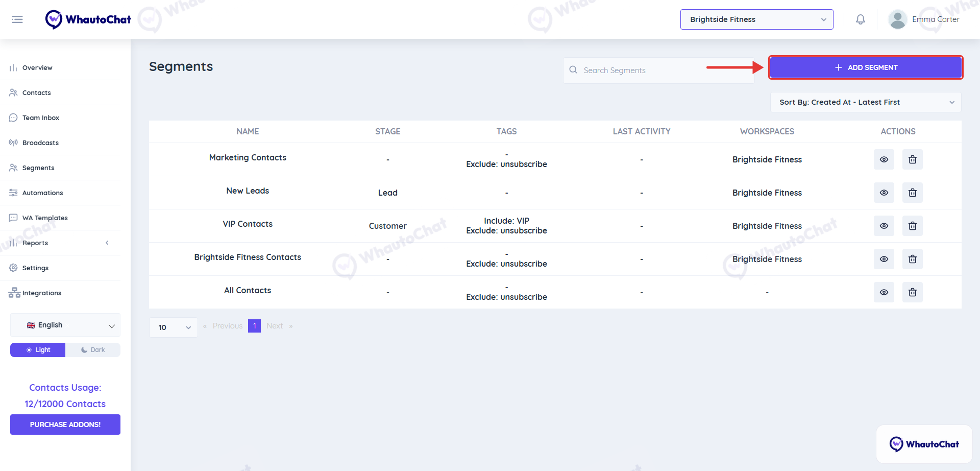Delete the VIP Contacts segment
Viewport: 980px width, 471px height.
click(x=913, y=226)
